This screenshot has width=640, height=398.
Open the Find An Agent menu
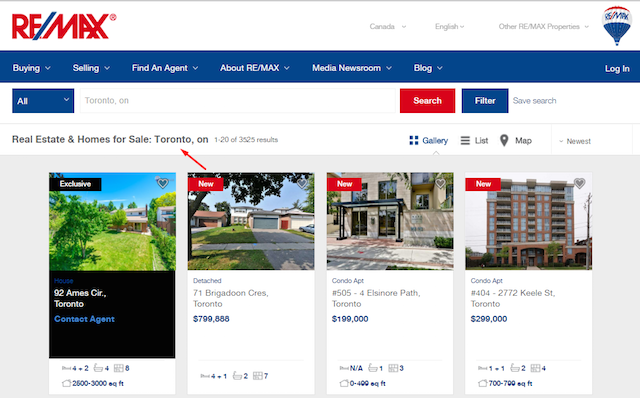(165, 68)
